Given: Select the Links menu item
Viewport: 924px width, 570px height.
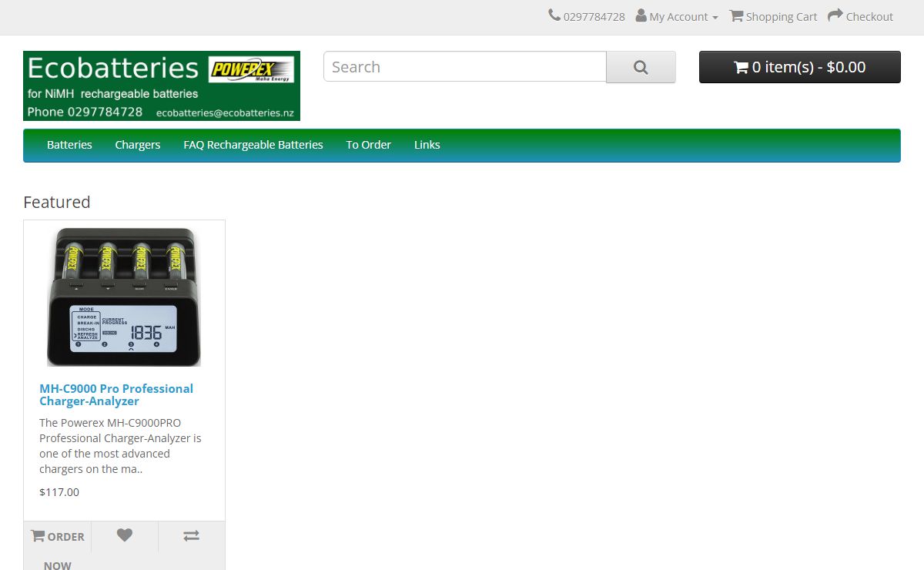Looking at the screenshot, I should [427, 145].
